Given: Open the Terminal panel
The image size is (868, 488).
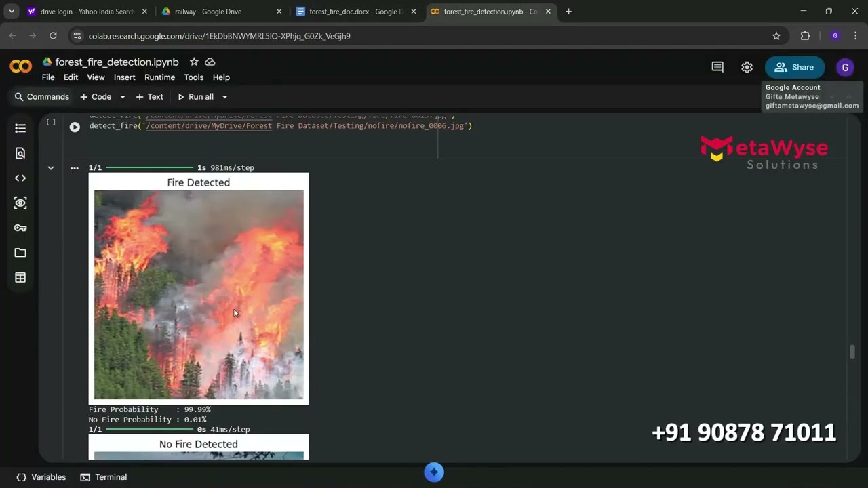Looking at the screenshot, I should coord(104,477).
